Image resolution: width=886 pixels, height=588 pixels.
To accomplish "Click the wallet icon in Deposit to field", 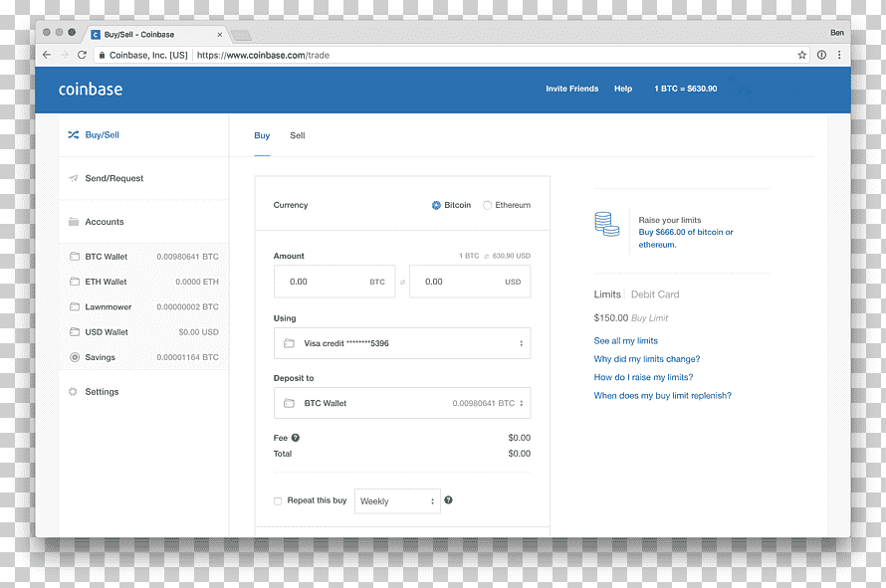I will (x=290, y=403).
